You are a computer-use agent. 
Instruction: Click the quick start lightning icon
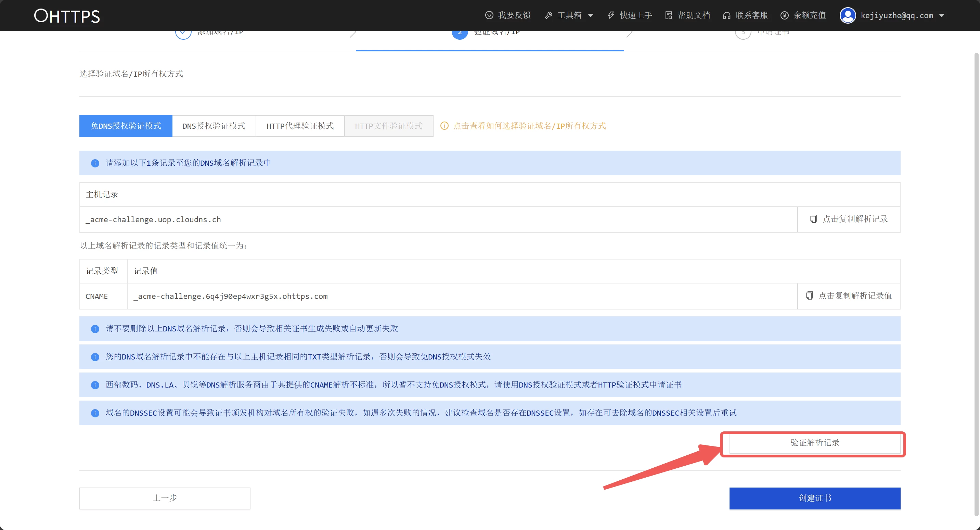pos(610,15)
